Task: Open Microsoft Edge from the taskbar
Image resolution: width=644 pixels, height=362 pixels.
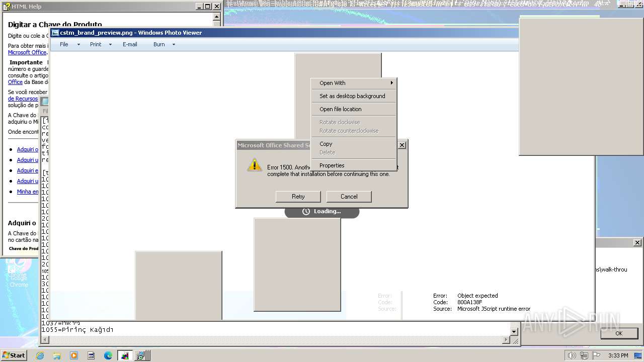Action: click(x=108, y=355)
